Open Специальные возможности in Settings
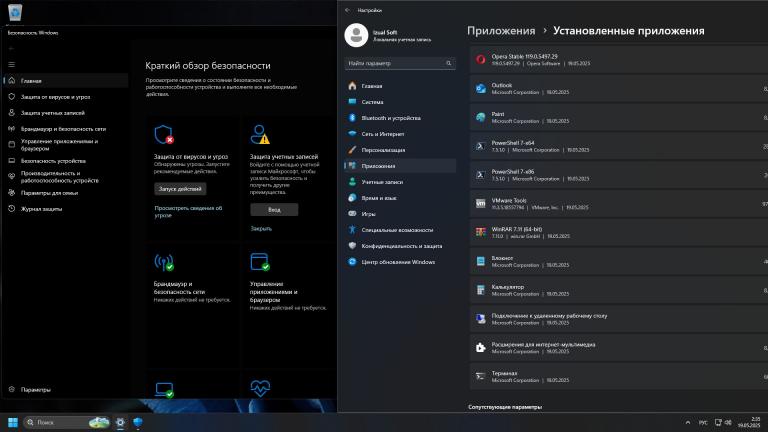The width and height of the screenshot is (768, 432). tap(400, 230)
